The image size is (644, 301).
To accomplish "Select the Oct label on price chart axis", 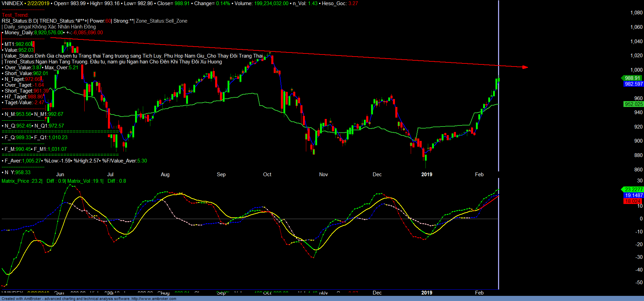I will [267, 174].
